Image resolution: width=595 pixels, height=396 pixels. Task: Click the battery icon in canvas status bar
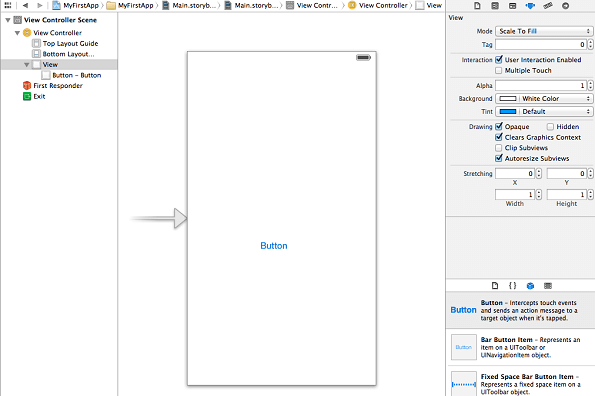pos(363,57)
